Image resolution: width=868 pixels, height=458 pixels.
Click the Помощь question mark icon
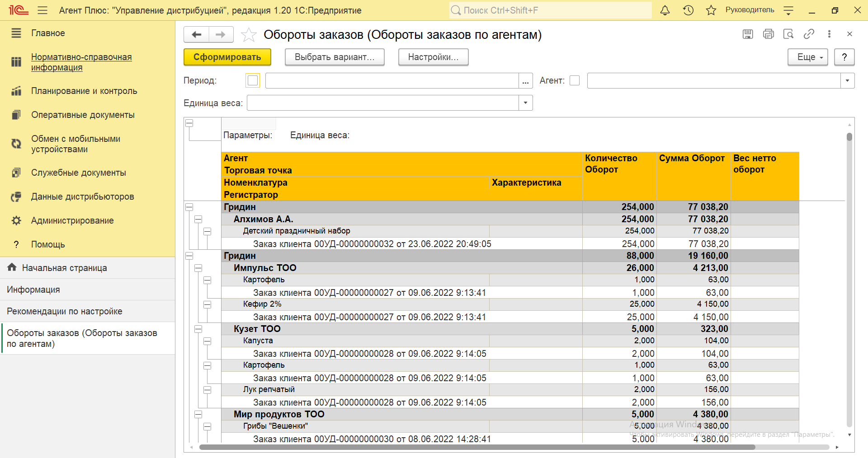pyautogui.click(x=16, y=244)
